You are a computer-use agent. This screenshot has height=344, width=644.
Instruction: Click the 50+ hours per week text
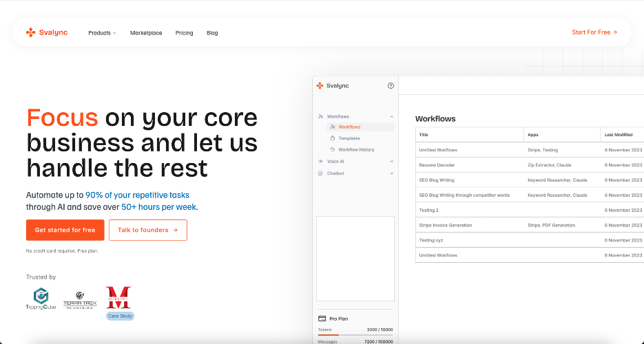coord(159,207)
